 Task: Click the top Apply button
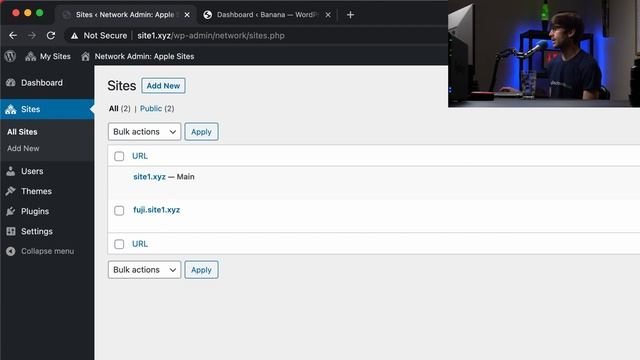pyautogui.click(x=201, y=132)
